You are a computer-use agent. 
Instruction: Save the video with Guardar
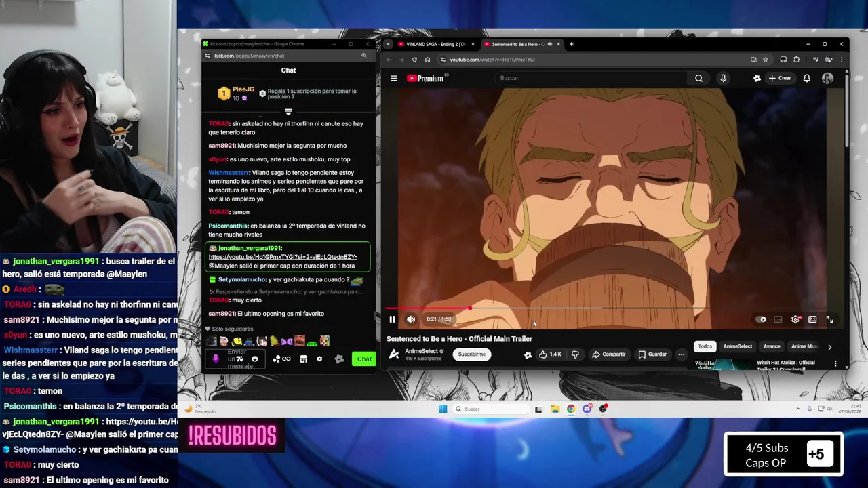tap(652, 354)
